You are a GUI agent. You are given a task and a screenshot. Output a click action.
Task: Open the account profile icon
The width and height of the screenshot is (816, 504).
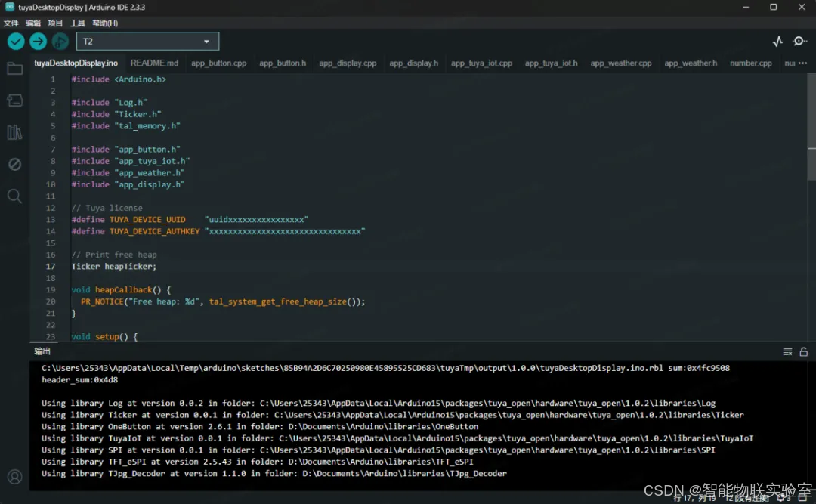[x=14, y=476]
